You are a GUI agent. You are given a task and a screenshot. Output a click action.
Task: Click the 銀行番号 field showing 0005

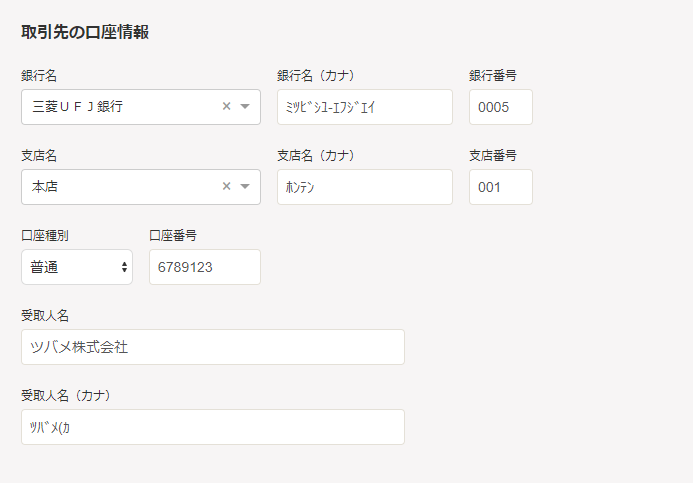coord(501,107)
